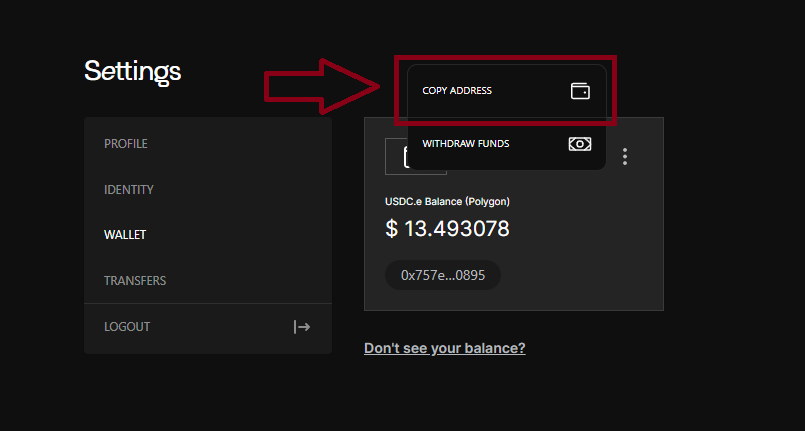Viewport: 805px width, 431px height.
Task: Switch to the Transfers section
Action: tap(208, 281)
